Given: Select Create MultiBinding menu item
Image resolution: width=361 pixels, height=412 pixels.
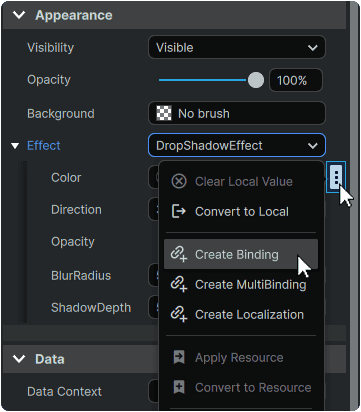Looking at the screenshot, I should 241,284.
